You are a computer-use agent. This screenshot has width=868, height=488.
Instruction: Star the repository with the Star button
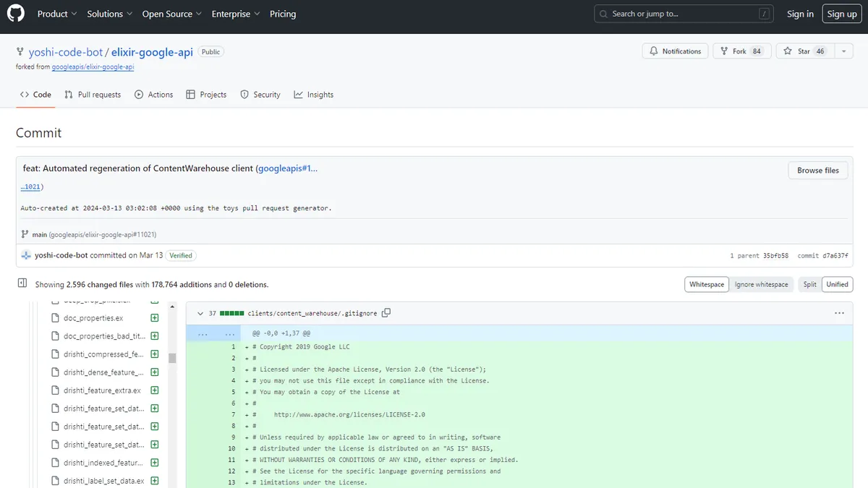point(804,51)
